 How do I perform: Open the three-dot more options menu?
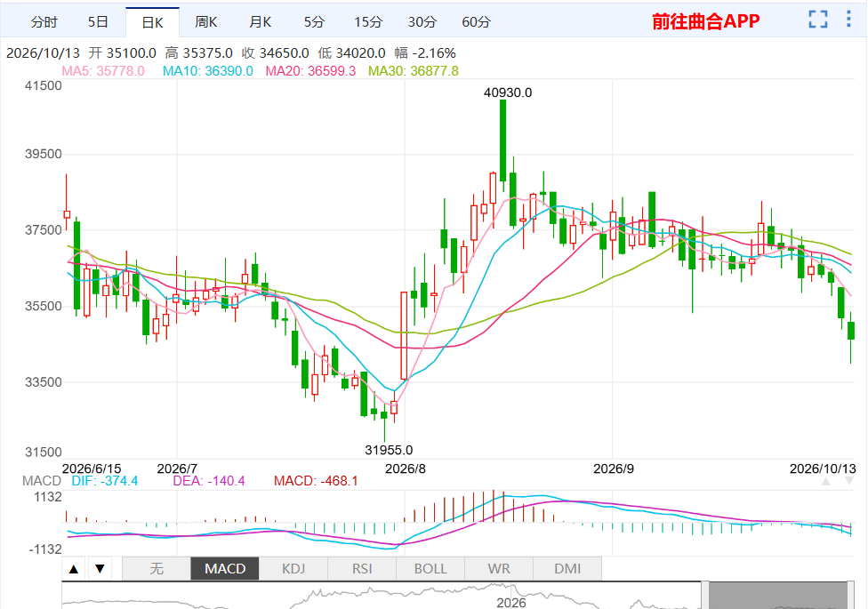[848, 20]
